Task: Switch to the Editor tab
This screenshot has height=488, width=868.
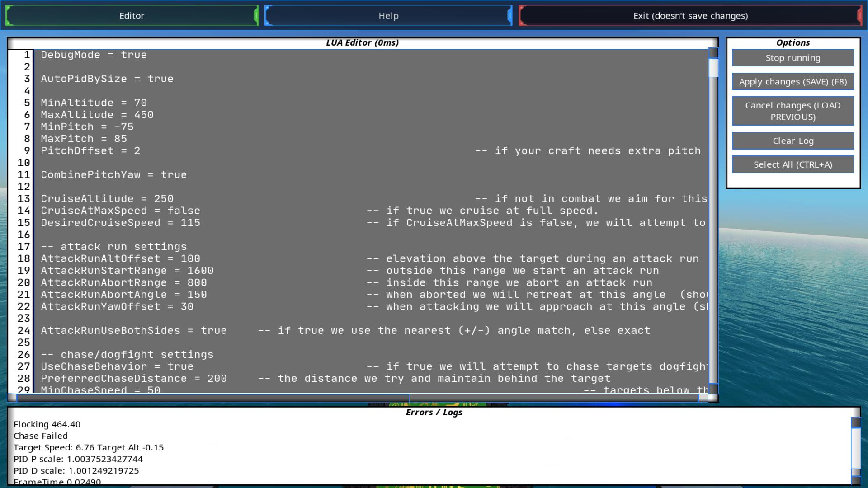Action: point(132,16)
